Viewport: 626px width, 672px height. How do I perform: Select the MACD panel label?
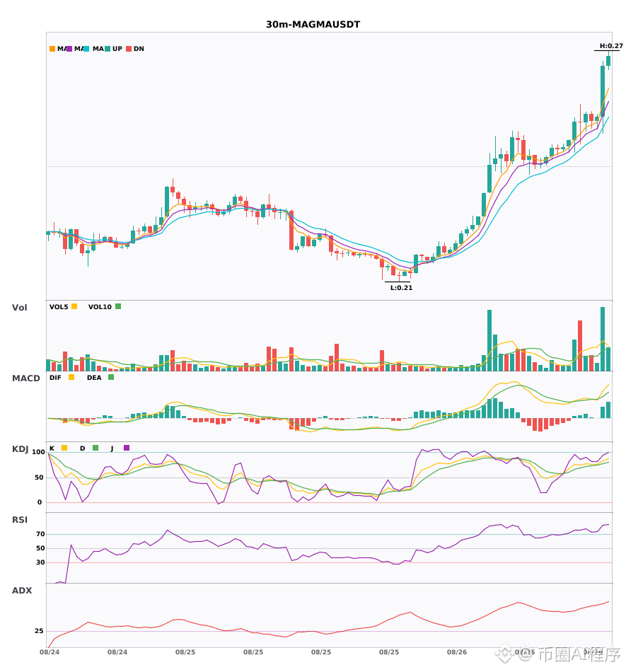click(x=25, y=378)
